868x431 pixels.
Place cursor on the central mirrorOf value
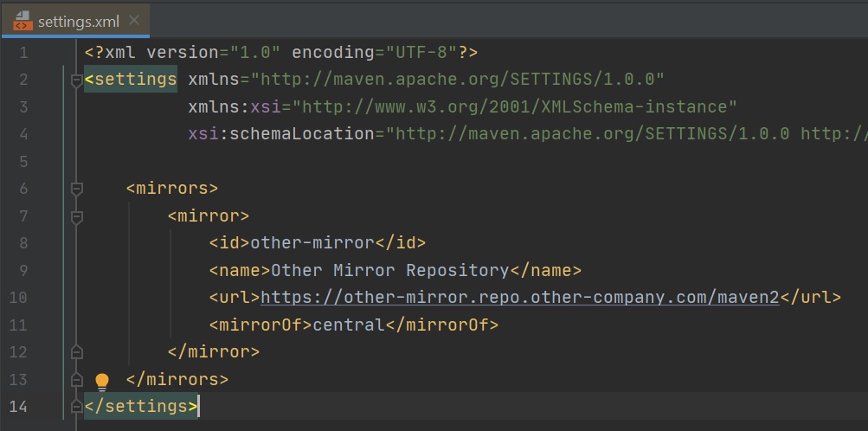pos(349,325)
